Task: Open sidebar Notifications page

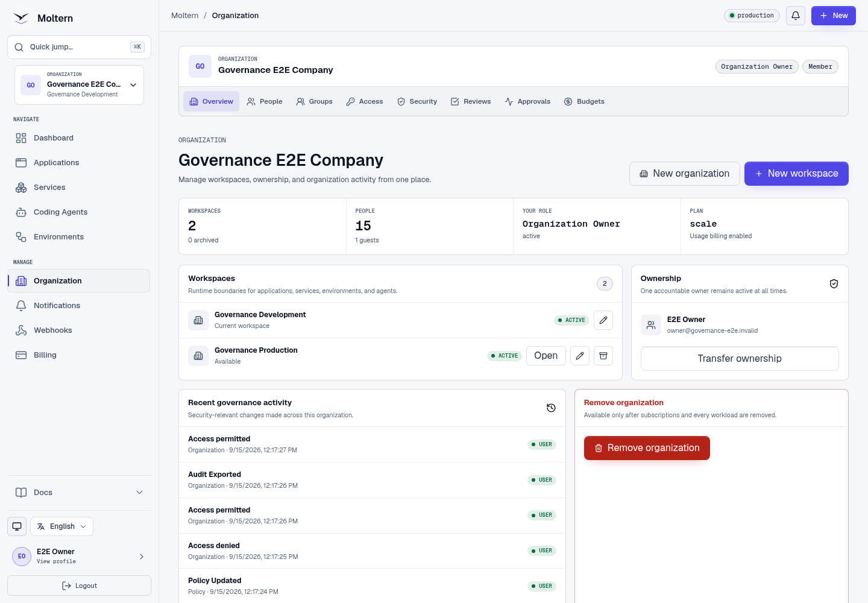Action: click(79, 306)
